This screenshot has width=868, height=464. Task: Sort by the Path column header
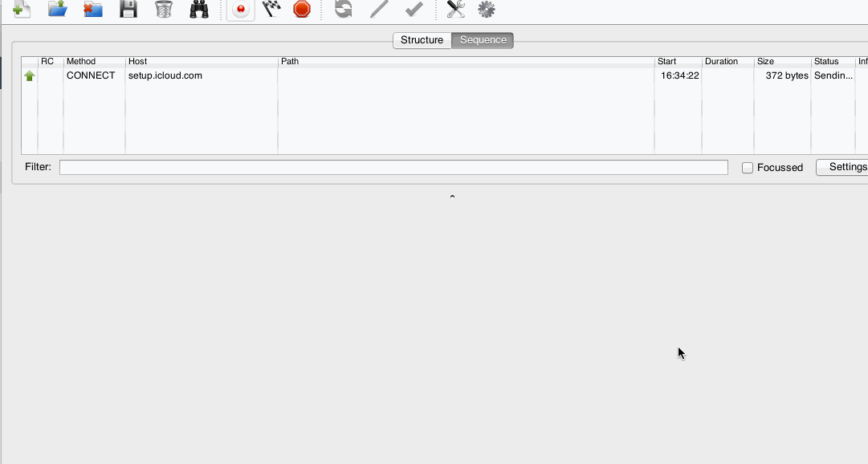[467, 62]
